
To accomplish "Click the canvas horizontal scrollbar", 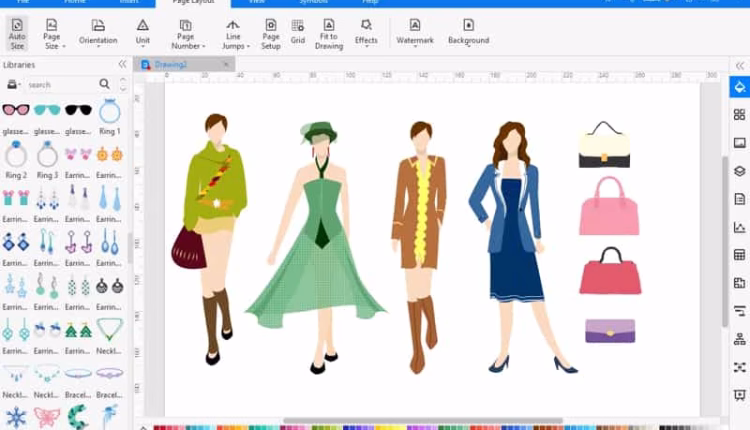I will 423,420.
